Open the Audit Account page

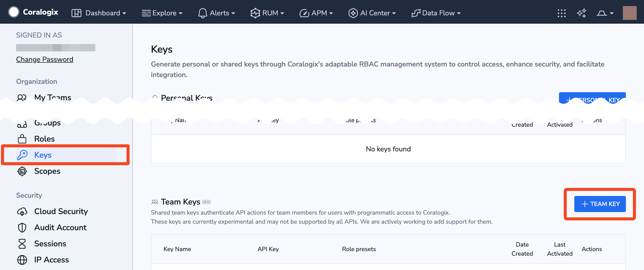[x=60, y=227]
